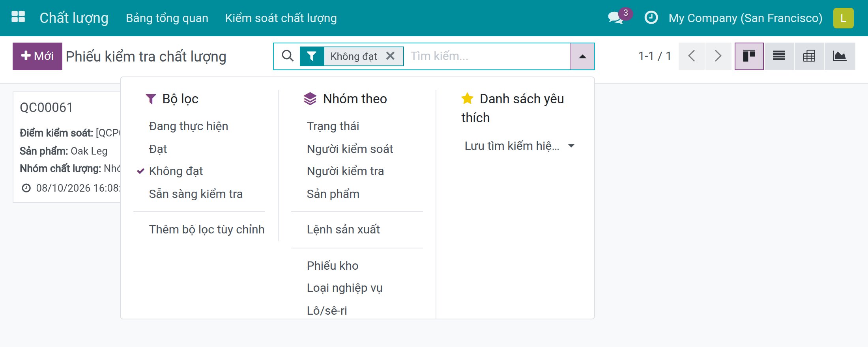This screenshot has width=868, height=347.
Task: Open Bảng tổng quan menu
Action: click(x=167, y=18)
